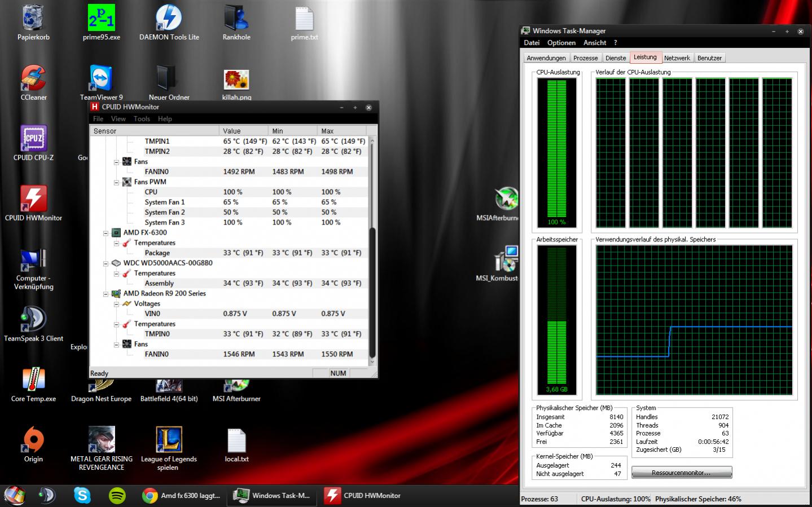Viewport: 812px width, 507px height.
Task: Launch CPUID HWMonitor desktop shortcut
Action: tap(33, 204)
